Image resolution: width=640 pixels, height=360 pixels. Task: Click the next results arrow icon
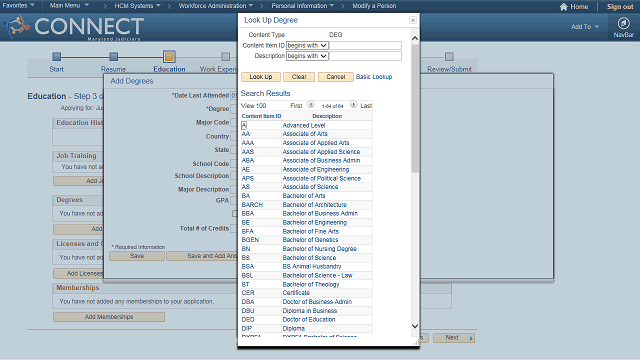pyautogui.click(x=353, y=104)
